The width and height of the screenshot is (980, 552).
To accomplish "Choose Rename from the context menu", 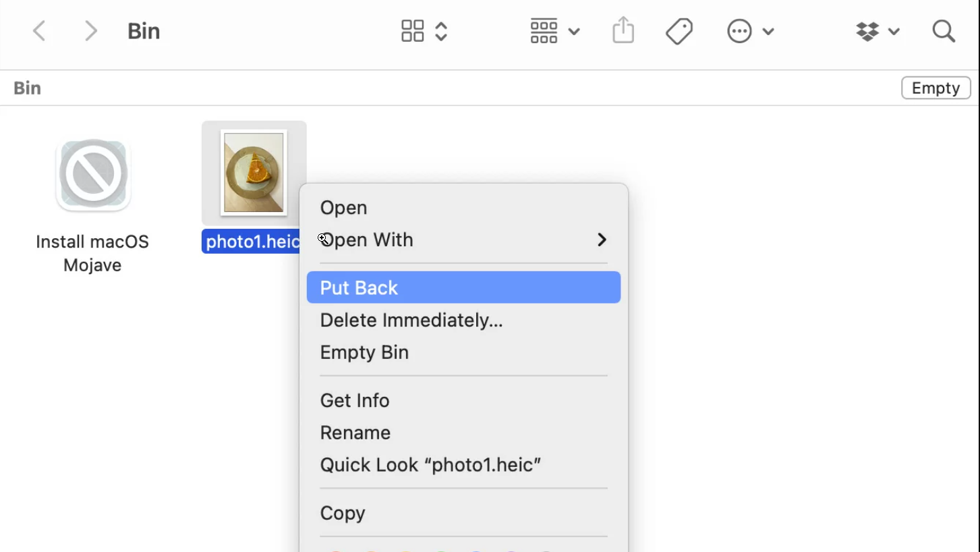I will (x=463, y=433).
